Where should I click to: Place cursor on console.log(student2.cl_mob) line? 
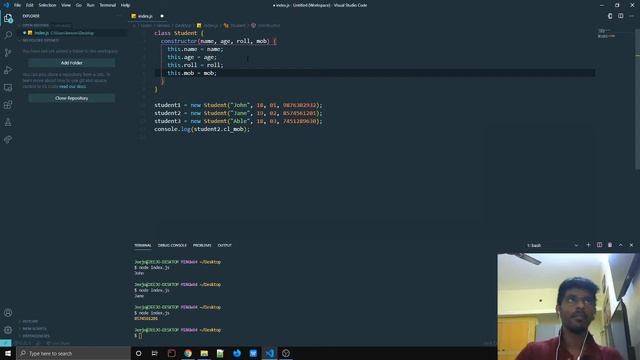(x=202, y=129)
